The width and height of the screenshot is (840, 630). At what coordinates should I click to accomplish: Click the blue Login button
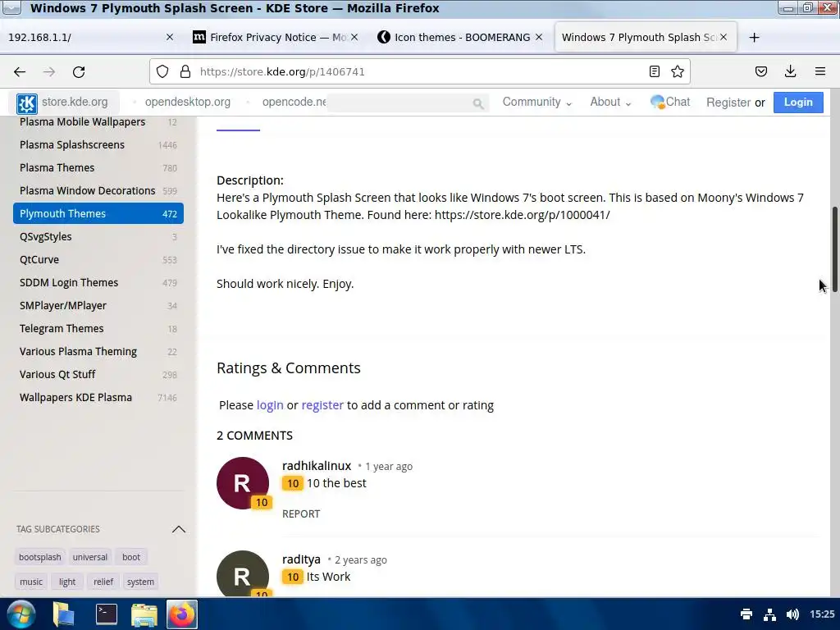click(798, 103)
